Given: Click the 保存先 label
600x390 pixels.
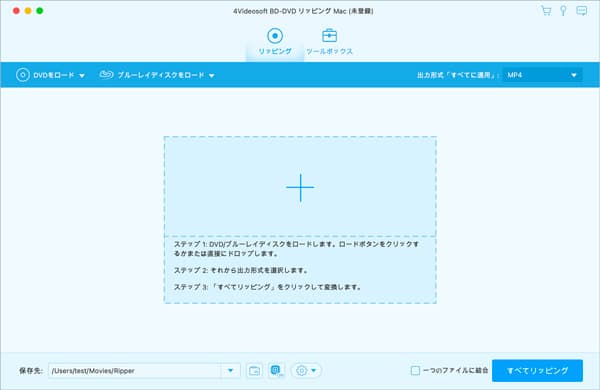Looking at the screenshot, I should click(31, 370).
